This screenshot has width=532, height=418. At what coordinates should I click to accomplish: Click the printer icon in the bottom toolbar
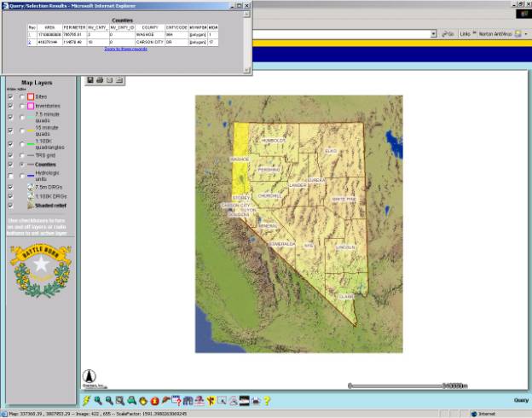pos(256,400)
